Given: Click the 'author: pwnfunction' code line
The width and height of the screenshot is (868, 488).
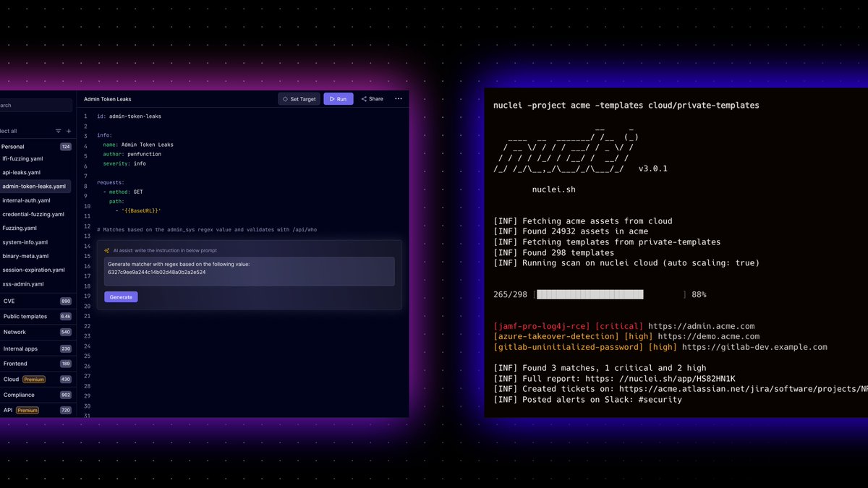Looking at the screenshot, I should pos(132,154).
